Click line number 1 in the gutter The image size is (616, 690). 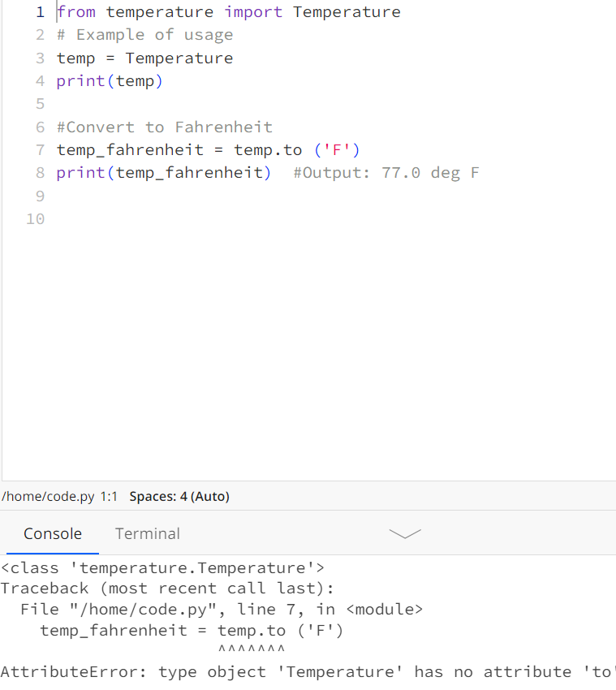[40, 11]
